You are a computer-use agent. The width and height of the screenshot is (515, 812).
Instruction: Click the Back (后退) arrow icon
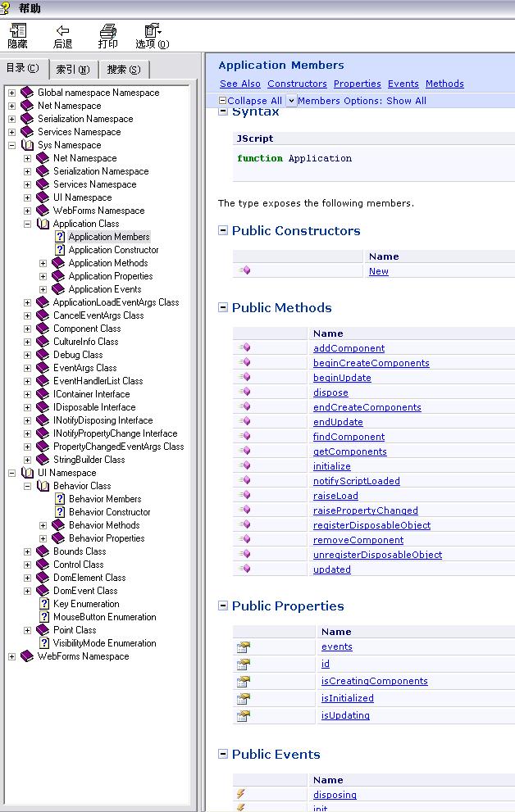pos(62,31)
